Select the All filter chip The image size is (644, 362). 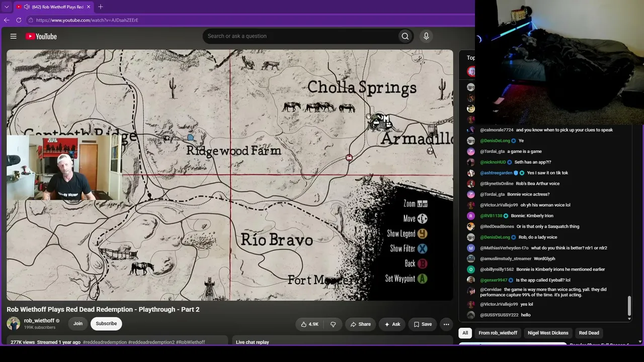[x=465, y=333]
